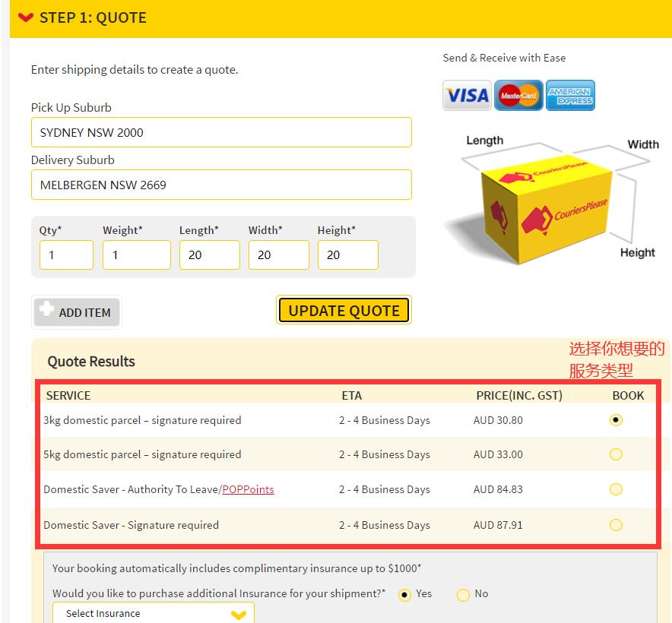Image resolution: width=672 pixels, height=623 pixels.
Task: Click the PRICE(INC. GST) column header
Action: (x=519, y=396)
